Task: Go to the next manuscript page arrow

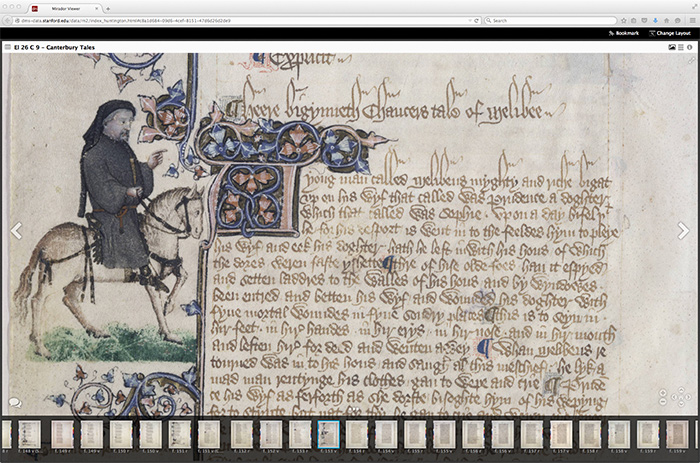Action: (x=684, y=231)
